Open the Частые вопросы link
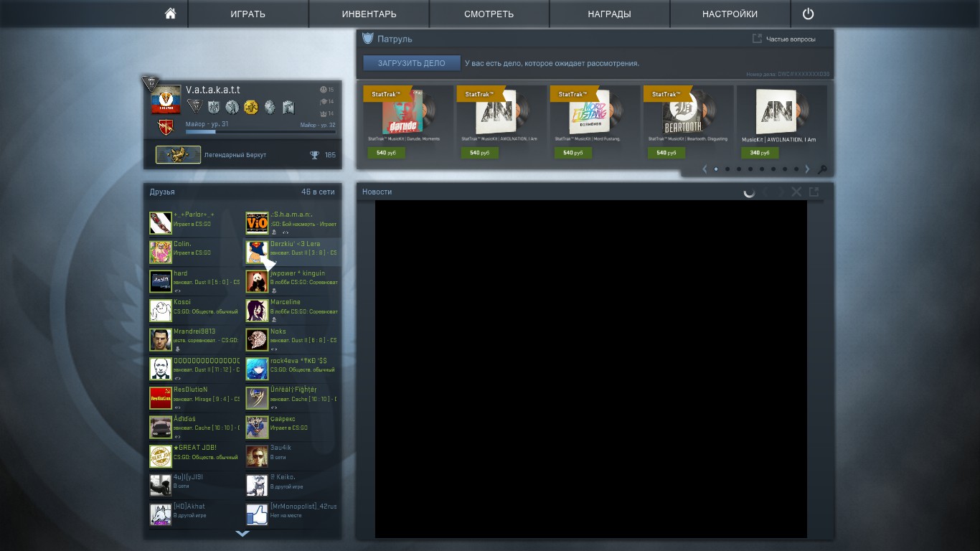980x551 pixels. pyautogui.click(x=784, y=39)
